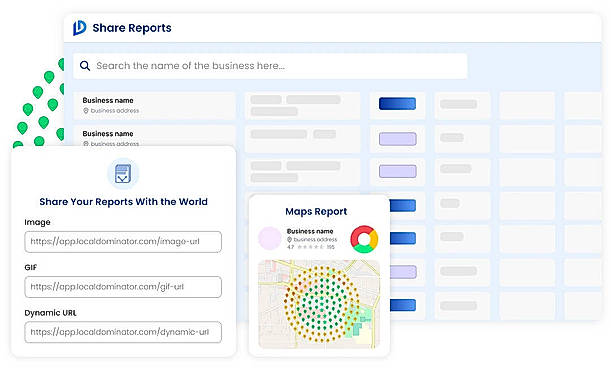Click the Dynamic URL label
The height and width of the screenshot is (368, 611).
[x=50, y=313]
